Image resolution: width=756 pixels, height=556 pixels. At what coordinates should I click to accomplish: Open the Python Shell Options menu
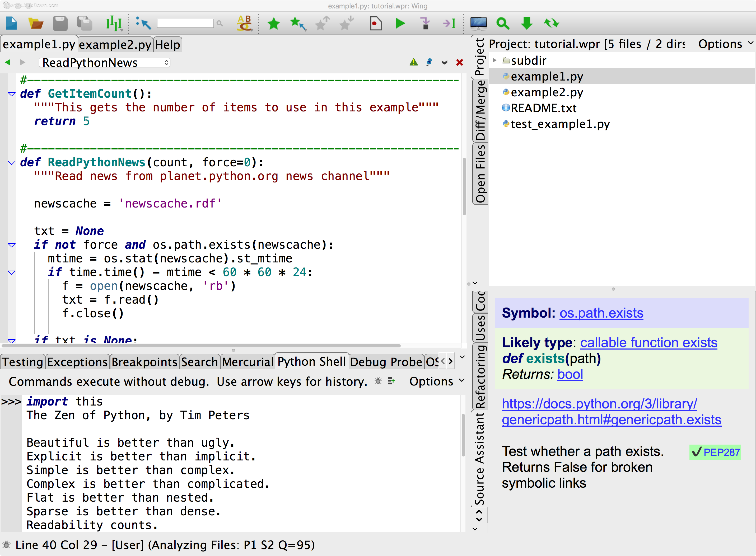click(x=437, y=381)
